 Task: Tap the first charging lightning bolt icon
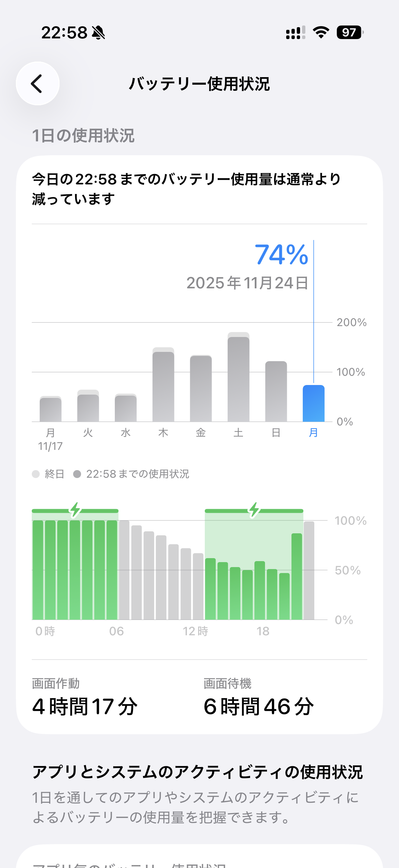coord(75,509)
